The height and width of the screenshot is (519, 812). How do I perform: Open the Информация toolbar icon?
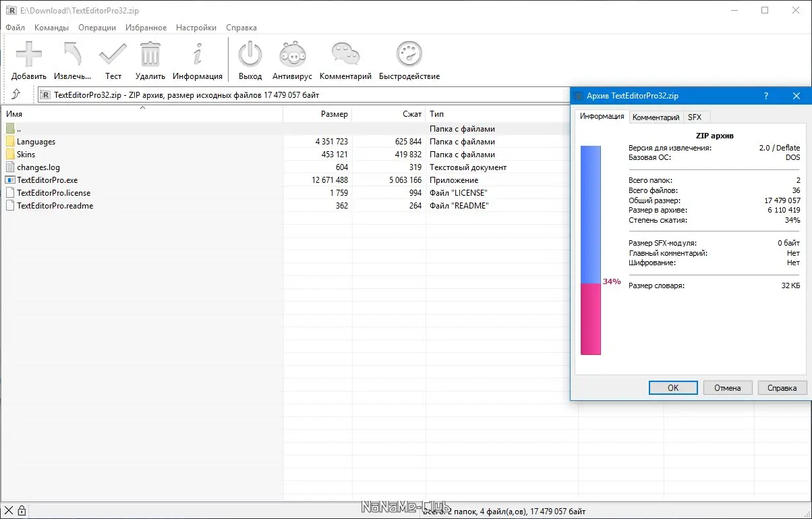pos(198,53)
